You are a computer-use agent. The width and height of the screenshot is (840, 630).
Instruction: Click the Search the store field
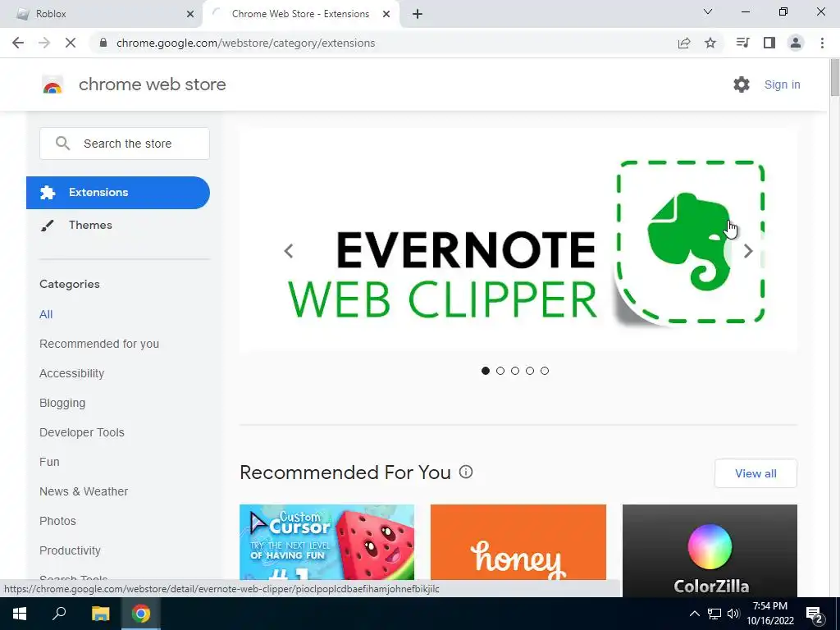(125, 144)
